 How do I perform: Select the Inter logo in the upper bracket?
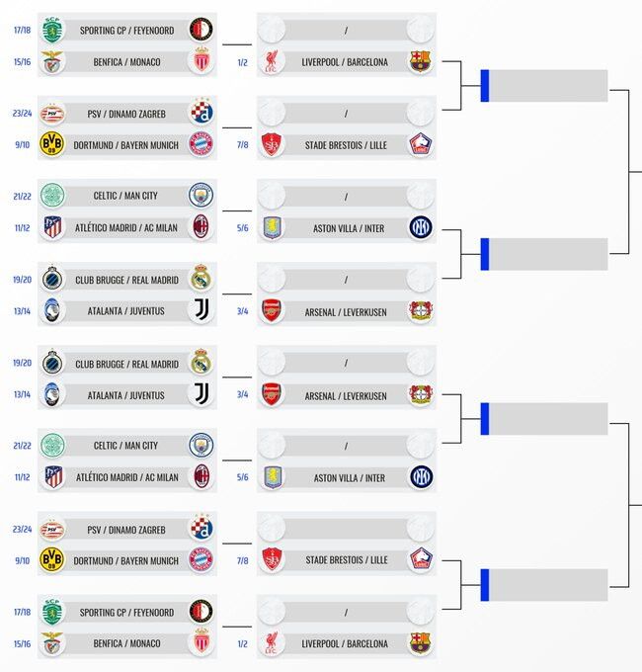[x=420, y=227]
